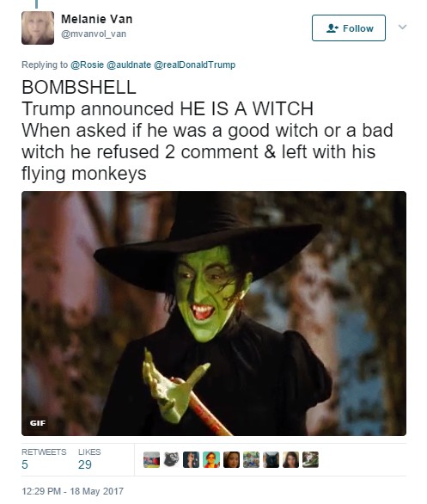Open the black panther head liker avatar
The image size is (427, 504).
(172, 459)
